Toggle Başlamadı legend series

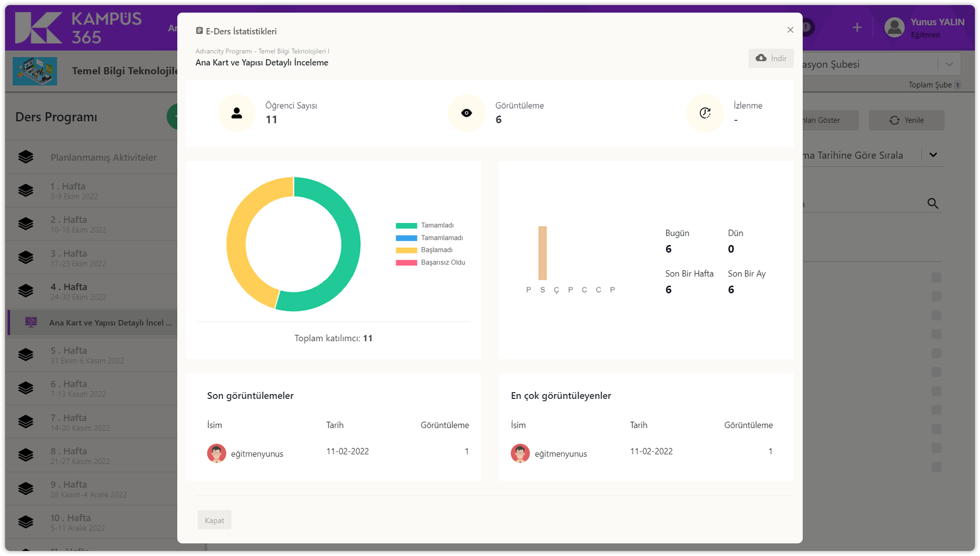coord(436,250)
